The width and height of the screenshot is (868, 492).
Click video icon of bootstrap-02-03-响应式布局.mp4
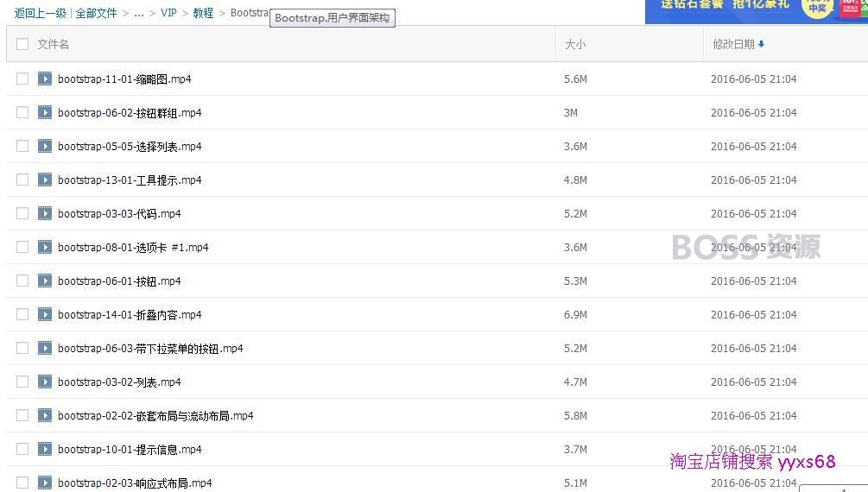45,483
